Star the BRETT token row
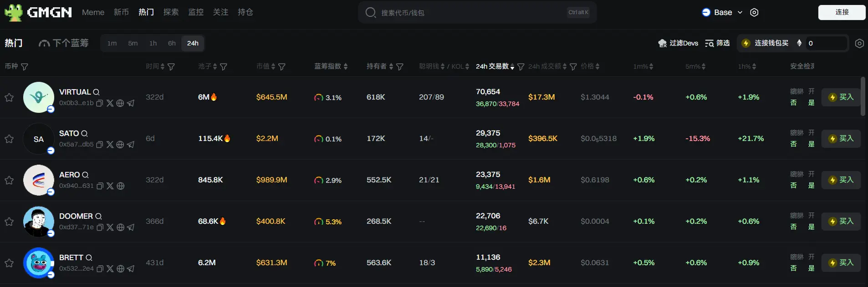This screenshot has width=868, height=287. (x=9, y=263)
